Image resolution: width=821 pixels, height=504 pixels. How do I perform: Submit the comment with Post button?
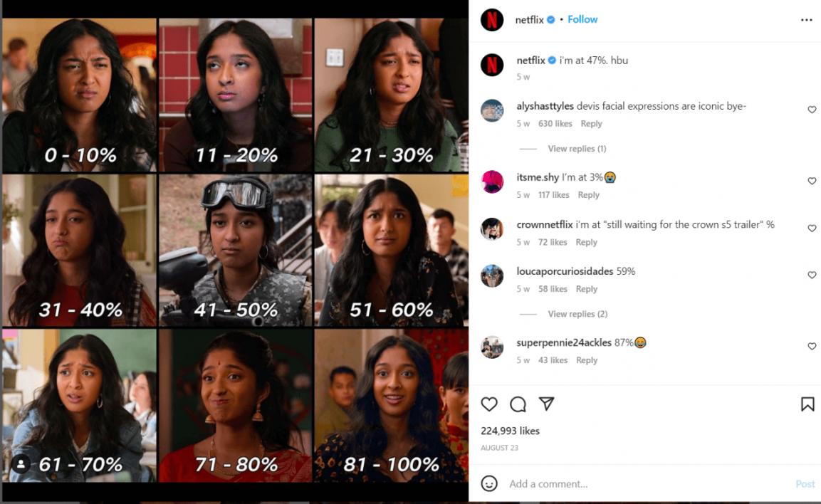(x=805, y=484)
